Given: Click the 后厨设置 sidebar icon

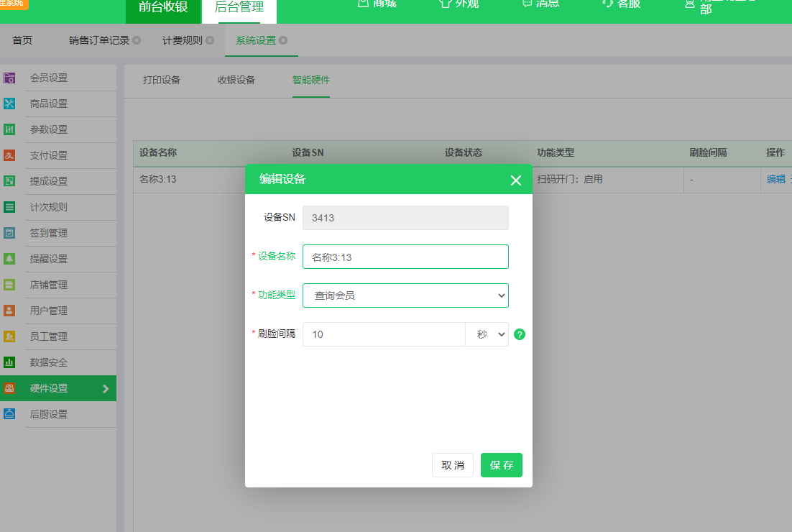Looking at the screenshot, I should click(x=9, y=414).
